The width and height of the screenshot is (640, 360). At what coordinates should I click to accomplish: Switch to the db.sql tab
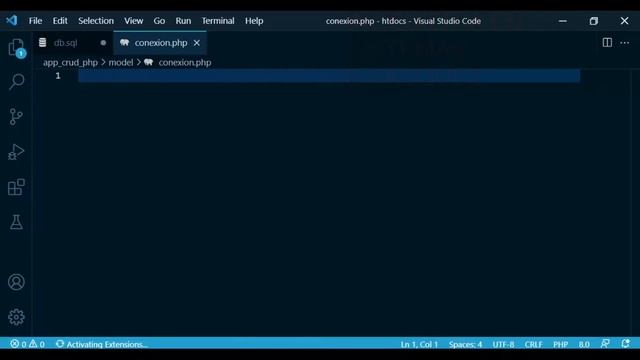tap(74, 42)
